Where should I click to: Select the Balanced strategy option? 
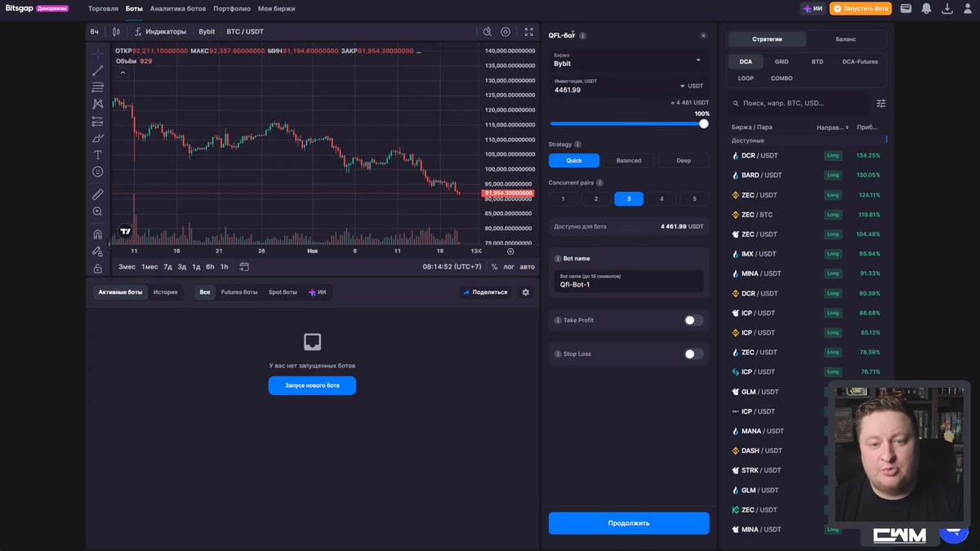[x=629, y=161]
